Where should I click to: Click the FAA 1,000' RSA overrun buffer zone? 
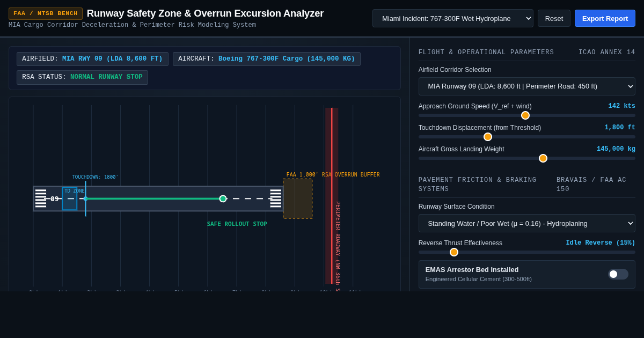click(x=298, y=199)
